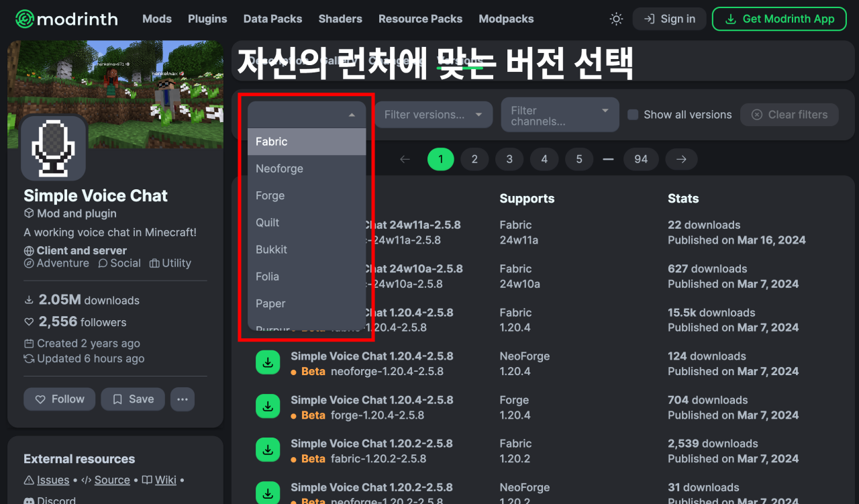The width and height of the screenshot is (859, 504).
Task: Click the Simple Voice Chat title
Action: (x=96, y=196)
